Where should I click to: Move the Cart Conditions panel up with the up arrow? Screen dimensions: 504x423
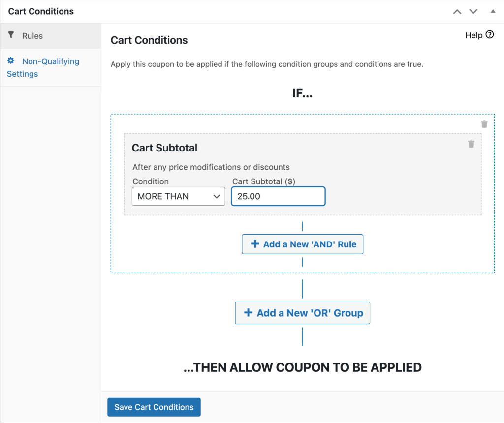tap(457, 12)
